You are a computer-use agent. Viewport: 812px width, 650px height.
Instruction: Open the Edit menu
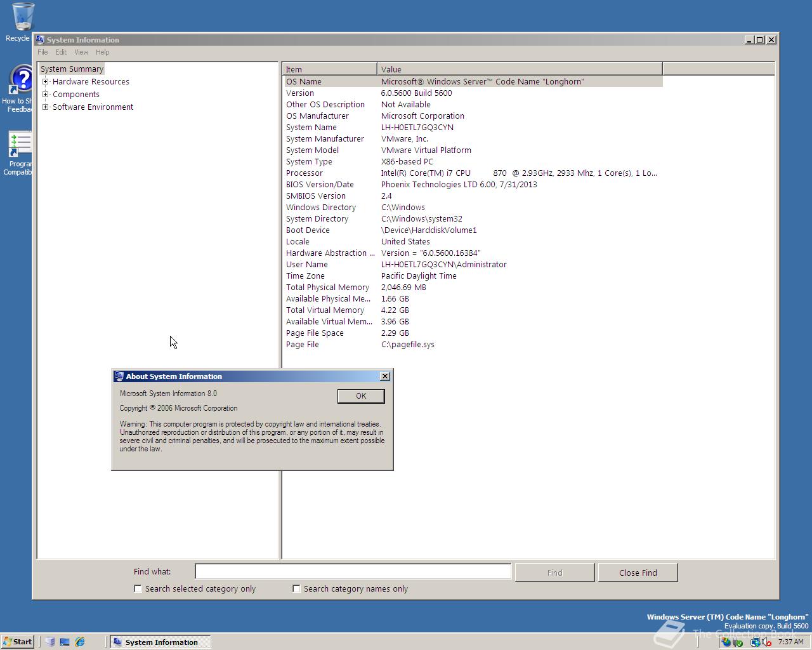[x=61, y=52]
